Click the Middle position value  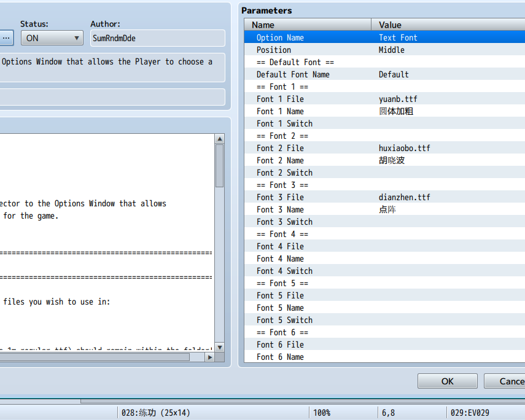pyautogui.click(x=392, y=50)
